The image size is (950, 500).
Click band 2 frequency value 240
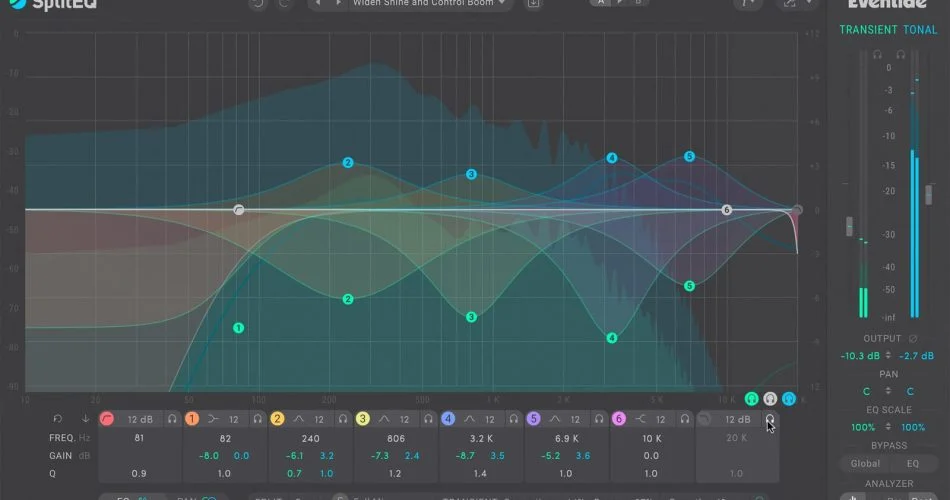point(310,438)
